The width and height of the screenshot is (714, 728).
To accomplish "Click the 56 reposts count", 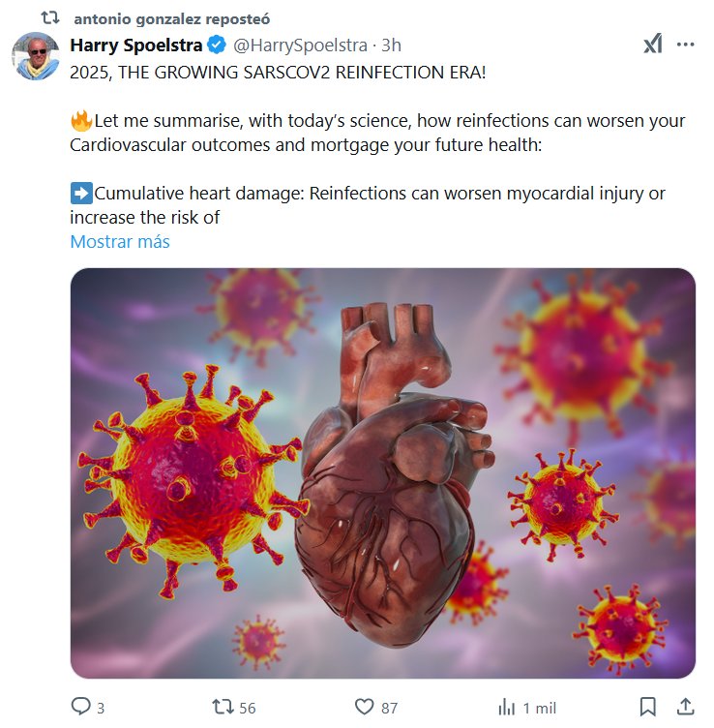I will tap(248, 708).
